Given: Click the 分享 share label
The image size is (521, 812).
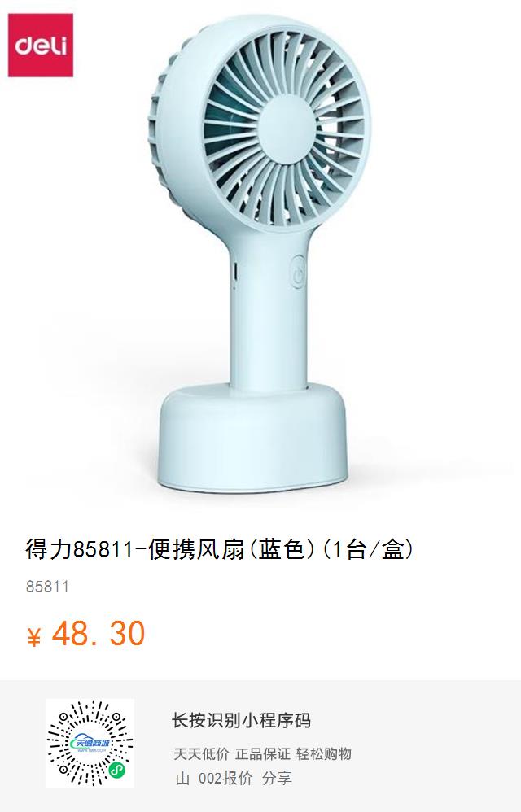Looking at the screenshot, I should click(277, 778).
